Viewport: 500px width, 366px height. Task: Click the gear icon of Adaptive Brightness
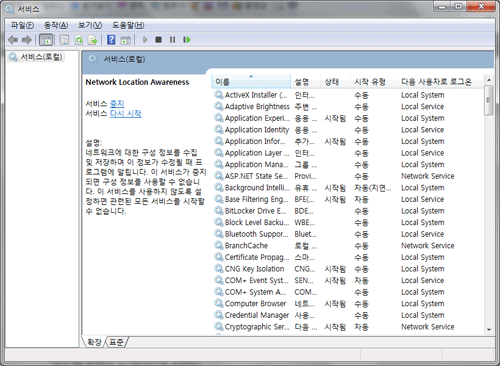(x=219, y=107)
